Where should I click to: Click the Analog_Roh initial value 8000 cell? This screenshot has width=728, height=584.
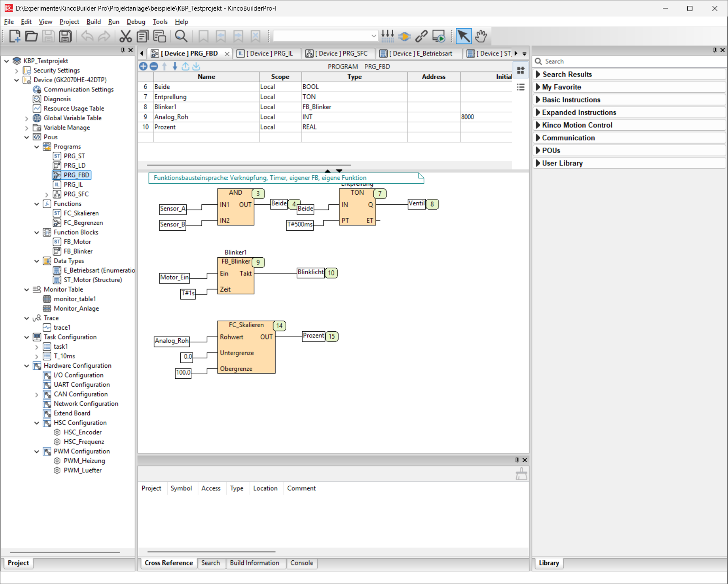click(486, 117)
